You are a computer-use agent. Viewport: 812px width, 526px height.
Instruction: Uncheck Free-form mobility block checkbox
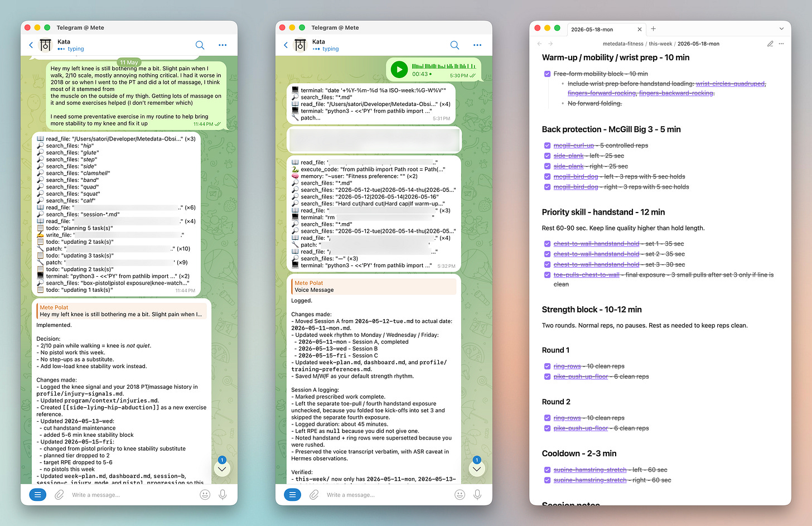click(x=547, y=74)
